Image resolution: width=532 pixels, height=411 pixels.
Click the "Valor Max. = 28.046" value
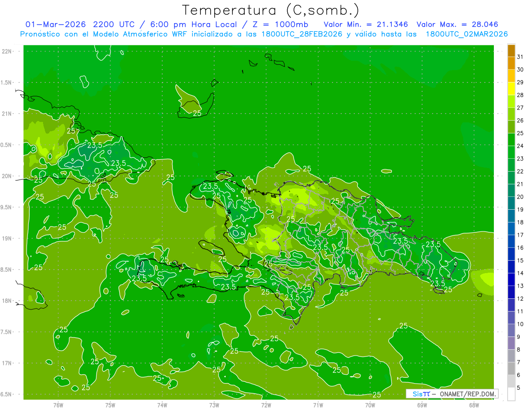[457, 24]
